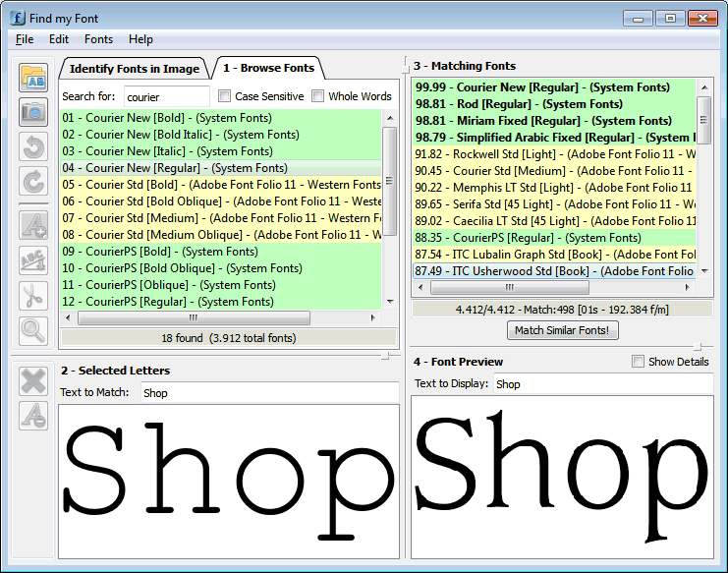Image resolution: width=728 pixels, height=573 pixels.
Task: Select 99.99 - Courier New [Regular] match
Action: [554, 87]
